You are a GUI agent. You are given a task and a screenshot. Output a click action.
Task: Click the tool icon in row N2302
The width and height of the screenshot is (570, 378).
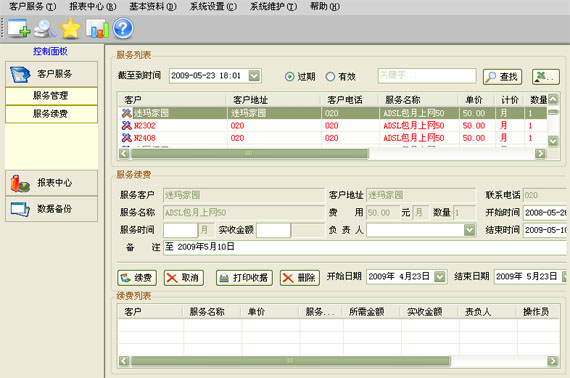pyautogui.click(x=127, y=126)
